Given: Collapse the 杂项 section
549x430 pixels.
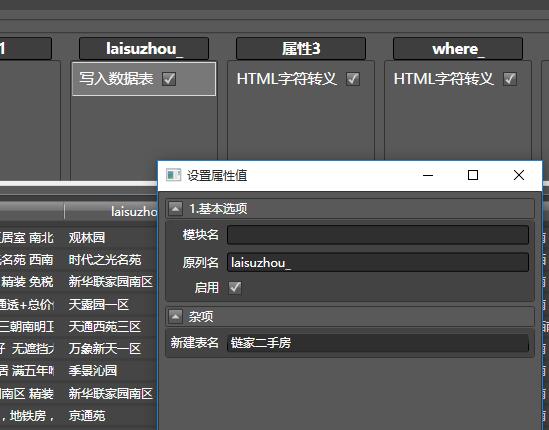Looking at the screenshot, I should click(175, 317).
